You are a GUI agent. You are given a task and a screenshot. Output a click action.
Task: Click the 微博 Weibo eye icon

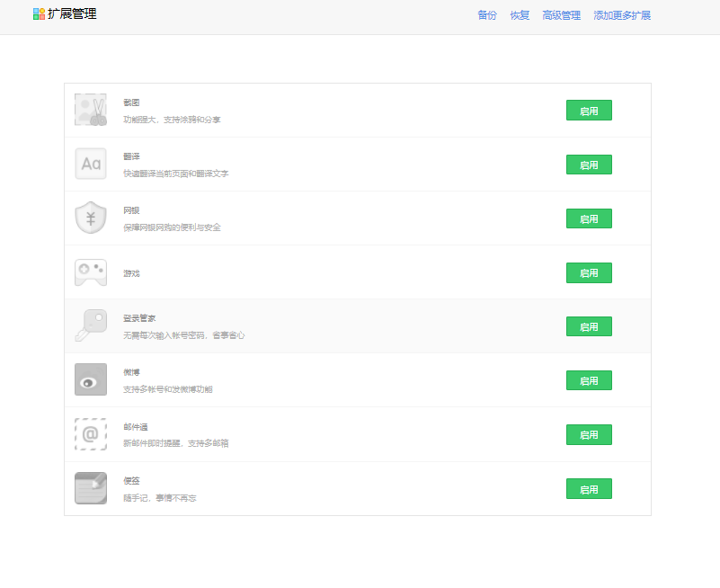point(91,379)
